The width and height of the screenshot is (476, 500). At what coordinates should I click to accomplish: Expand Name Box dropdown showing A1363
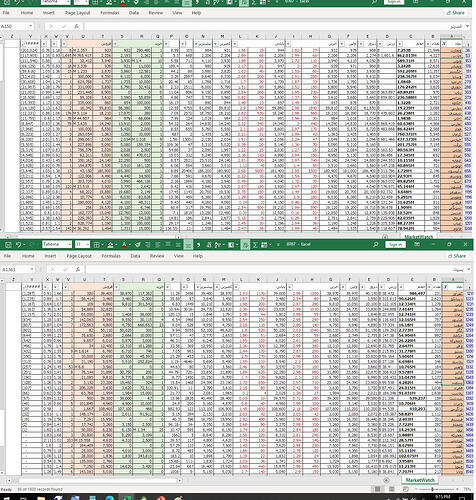click(32, 269)
